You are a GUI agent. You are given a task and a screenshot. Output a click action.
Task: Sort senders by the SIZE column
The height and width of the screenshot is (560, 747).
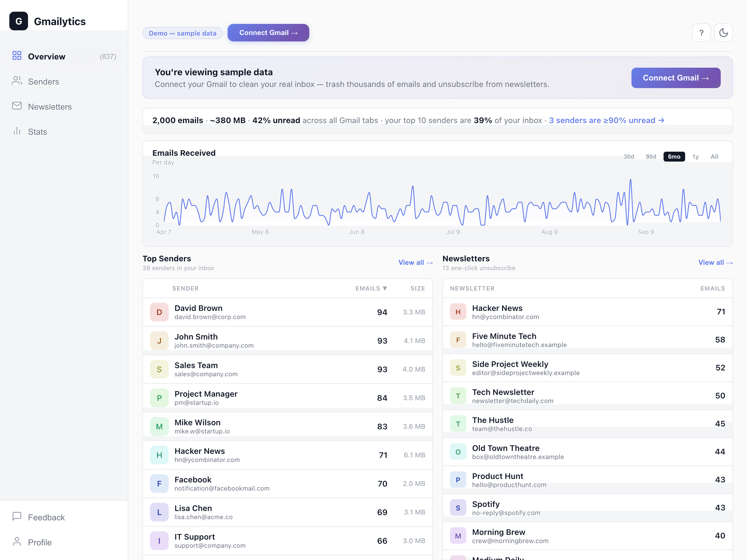[418, 288]
